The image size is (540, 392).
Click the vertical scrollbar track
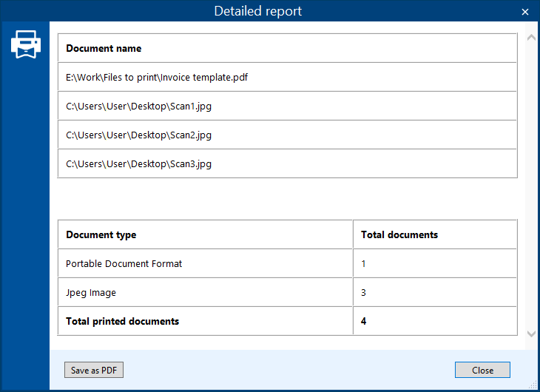(x=530, y=185)
